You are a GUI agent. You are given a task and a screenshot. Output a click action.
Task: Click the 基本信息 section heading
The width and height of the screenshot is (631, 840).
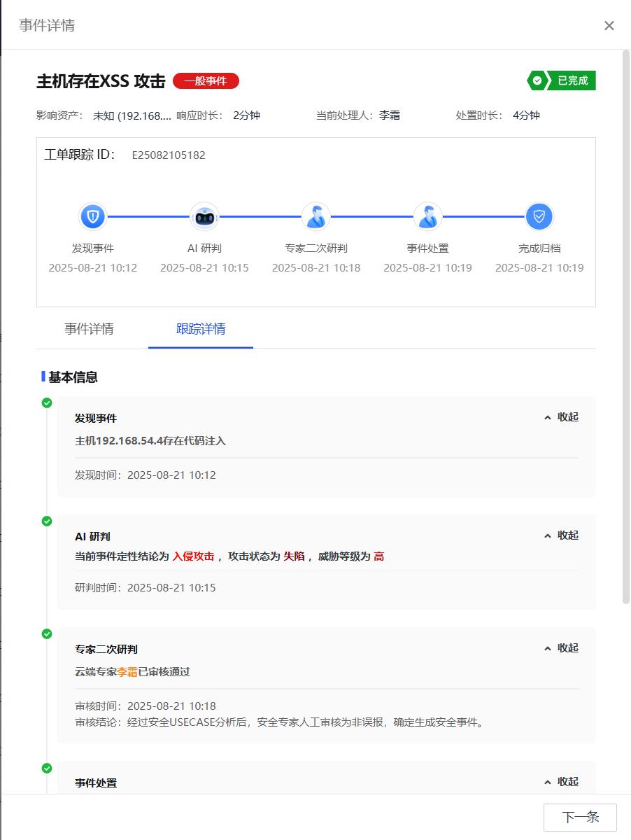73,377
